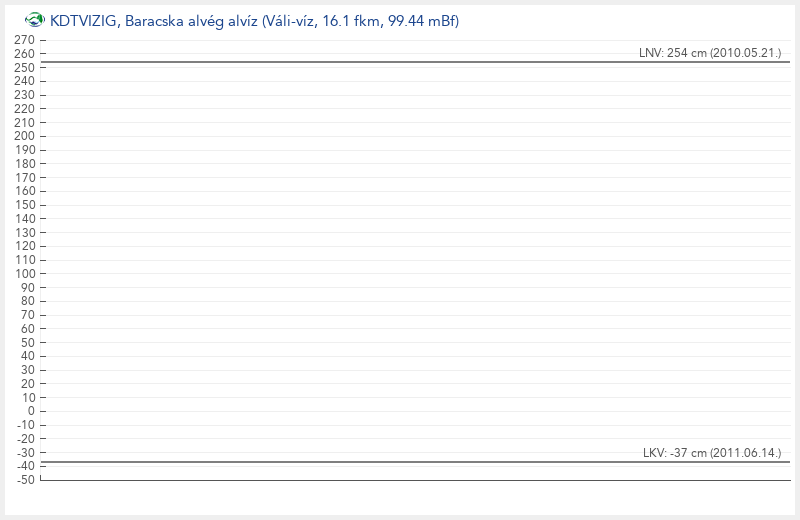Click the 230 y-axis label
Image resolution: width=800 pixels, height=520 pixels.
(25, 95)
